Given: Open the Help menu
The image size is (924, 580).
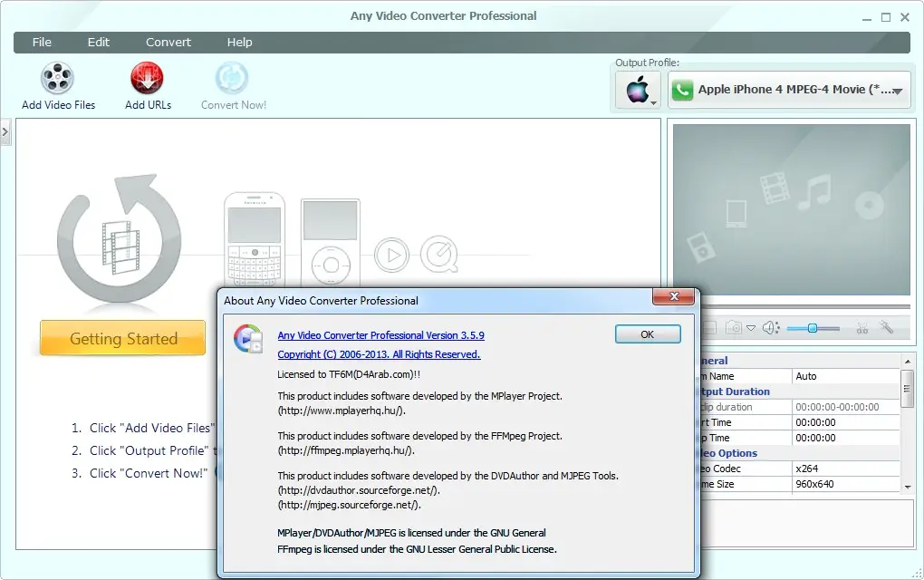Looking at the screenshot, I should (239, 43).
